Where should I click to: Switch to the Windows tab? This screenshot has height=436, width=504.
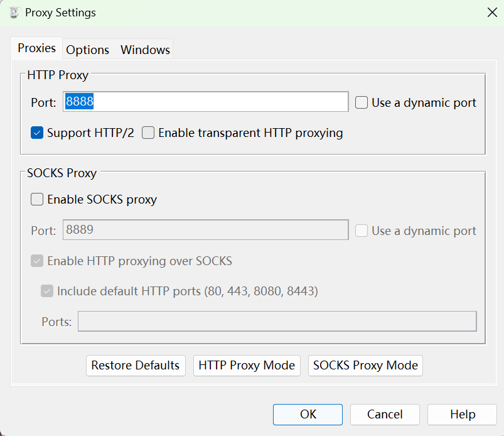(145, 50)
